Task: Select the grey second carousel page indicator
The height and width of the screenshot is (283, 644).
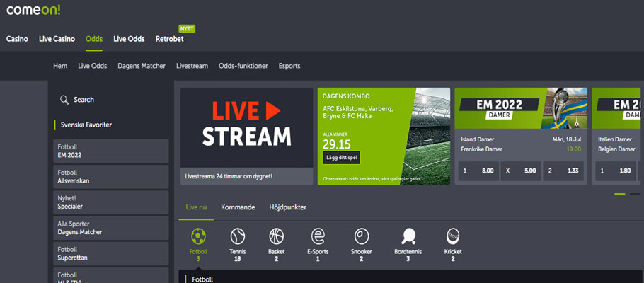Action: (x=635, y=194)
